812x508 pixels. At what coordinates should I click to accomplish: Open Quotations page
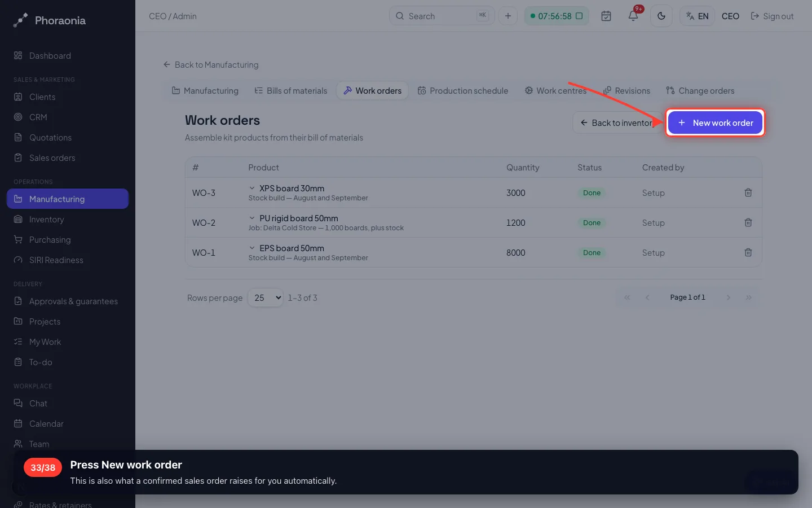pyautogui.click(x=68, y=137)
